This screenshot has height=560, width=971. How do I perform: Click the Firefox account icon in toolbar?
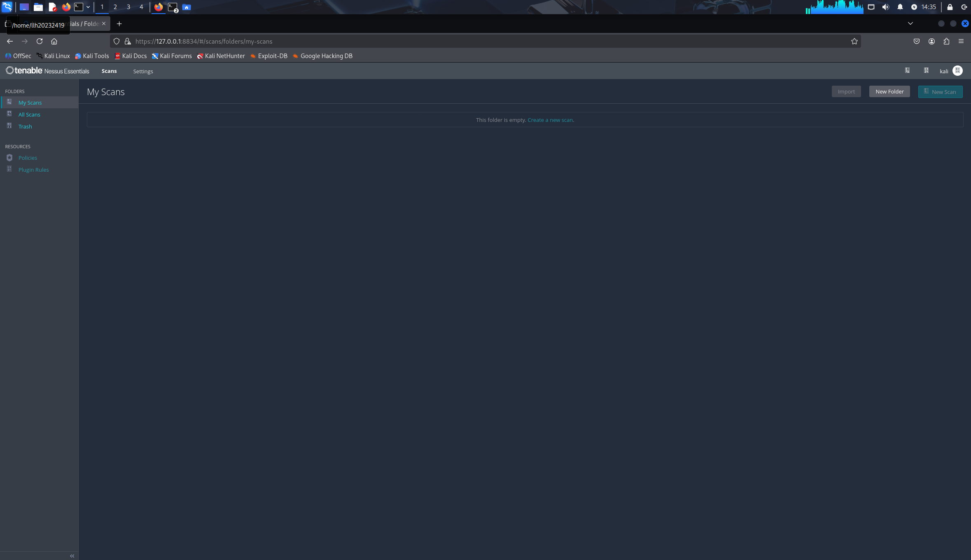coord(931,41)
